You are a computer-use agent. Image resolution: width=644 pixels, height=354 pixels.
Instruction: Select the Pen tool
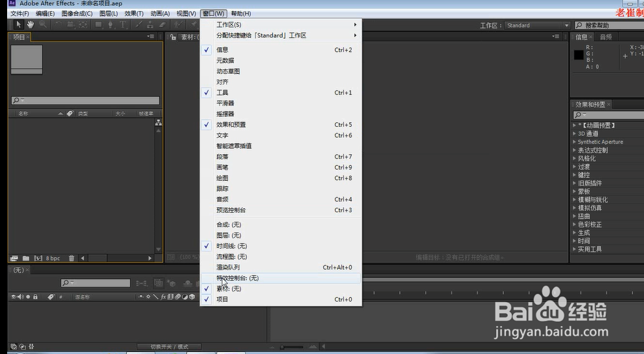tap(111, 25)
